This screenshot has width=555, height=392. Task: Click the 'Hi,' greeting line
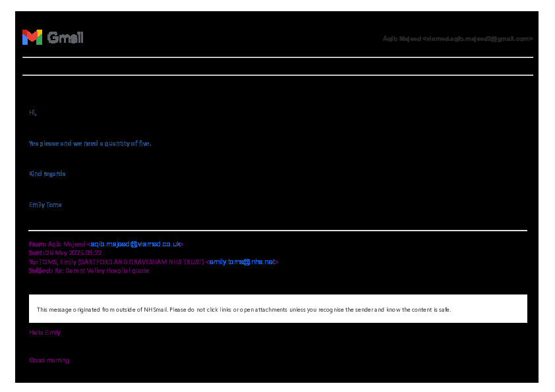(x=33, y=113)
